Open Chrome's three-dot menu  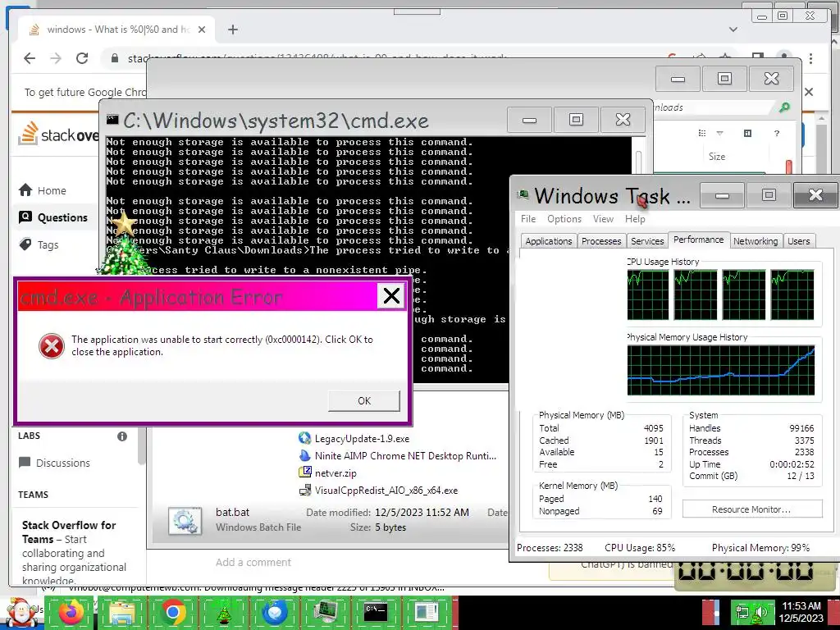[811, 58]
